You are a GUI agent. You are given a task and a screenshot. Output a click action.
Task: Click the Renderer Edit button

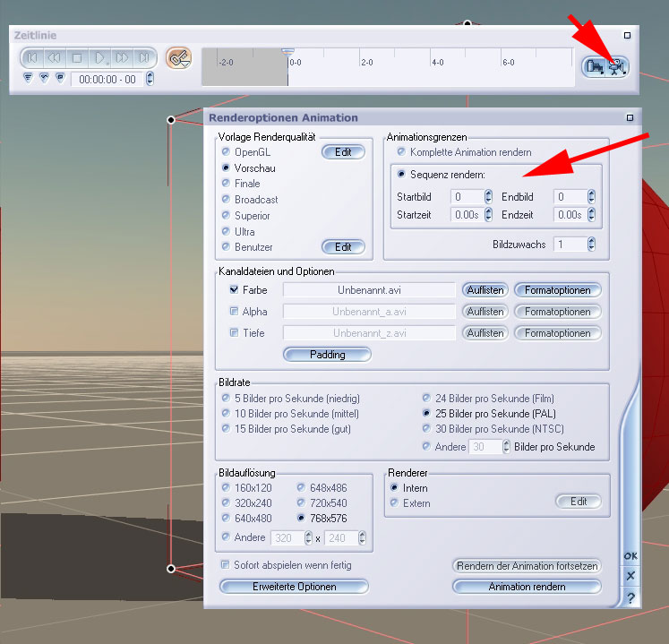pos(579,502)
